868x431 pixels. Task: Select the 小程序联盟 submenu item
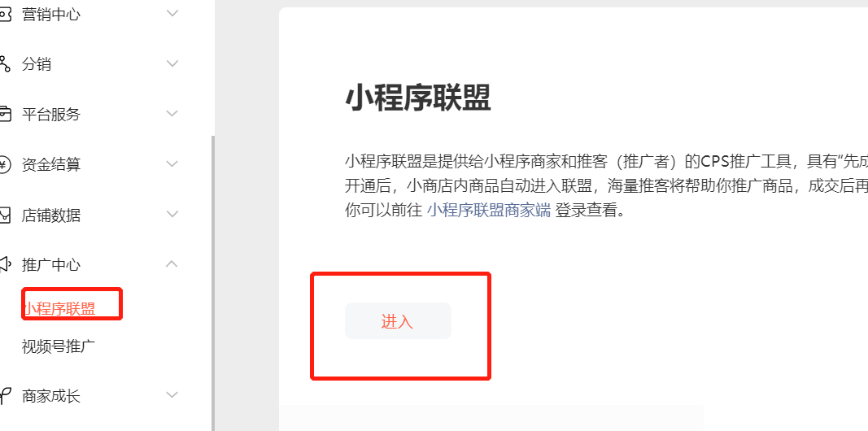(x=59, y=309)
